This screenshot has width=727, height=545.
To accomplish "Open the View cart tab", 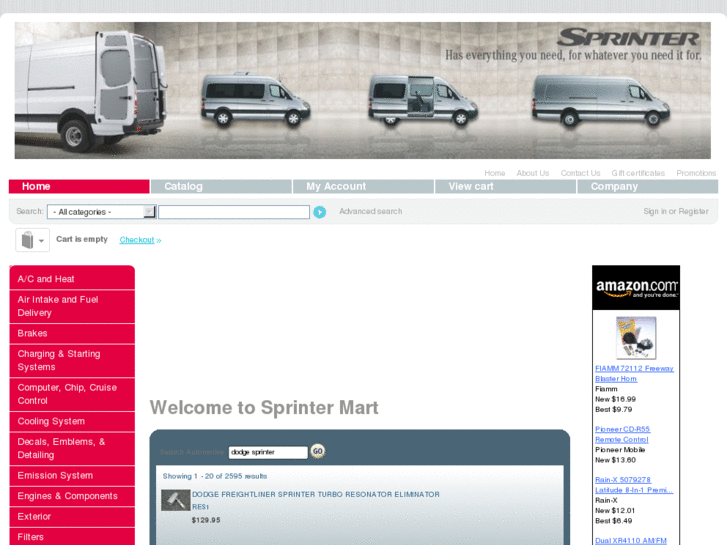I will coord(505,186).
